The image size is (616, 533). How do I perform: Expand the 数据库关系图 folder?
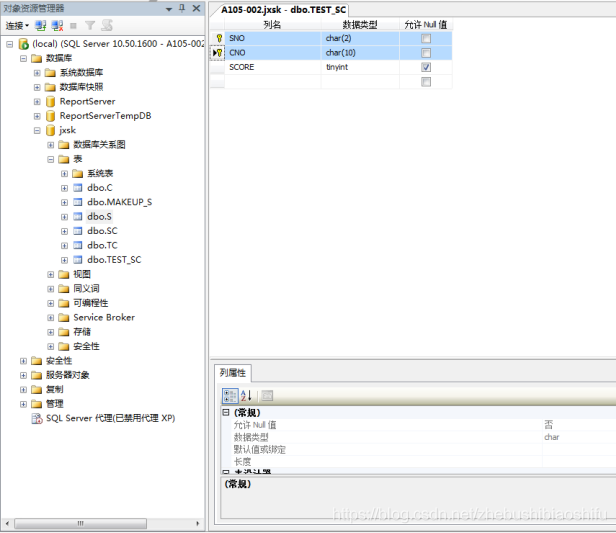pyautogui.click(x=51, y=145)
